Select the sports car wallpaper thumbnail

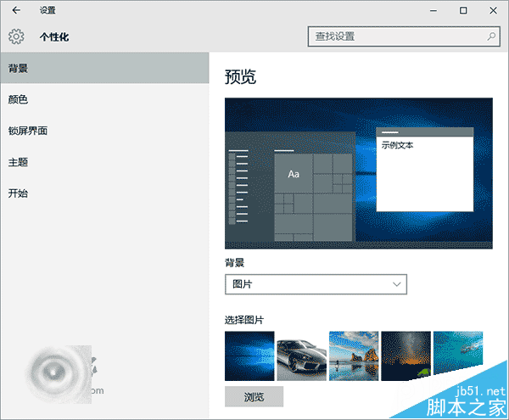(x=301, y=356)
